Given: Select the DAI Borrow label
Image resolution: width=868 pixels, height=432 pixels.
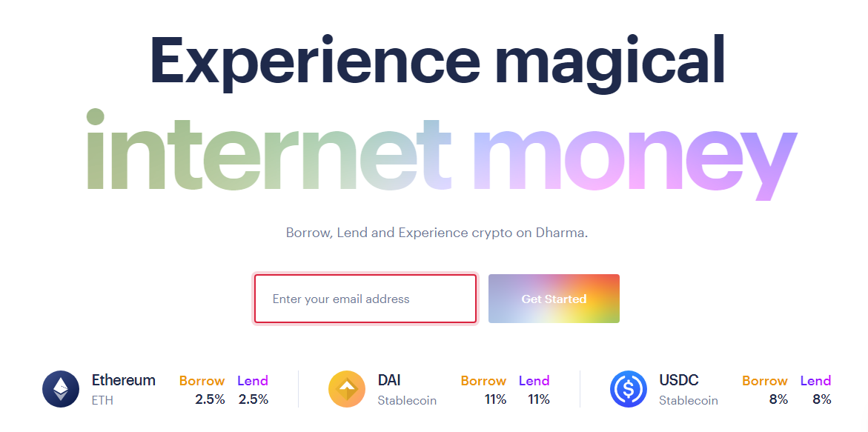Looking at the screenshot, I should 483,381.
